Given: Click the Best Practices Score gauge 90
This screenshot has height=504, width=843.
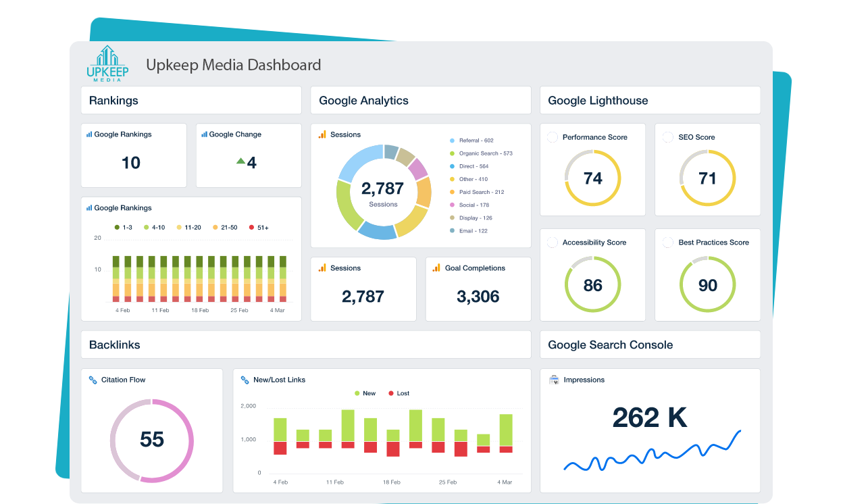Looking at the screenshot, I should [x=708, y=284].
